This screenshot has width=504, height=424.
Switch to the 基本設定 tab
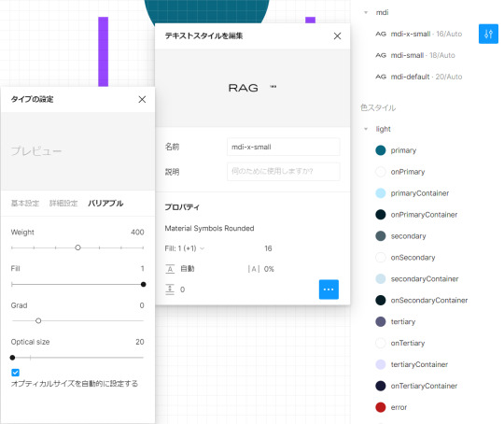click(x=25, y=203)
